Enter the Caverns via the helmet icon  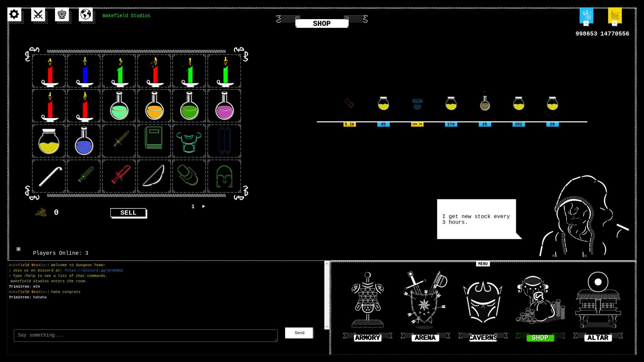(483, 302)
